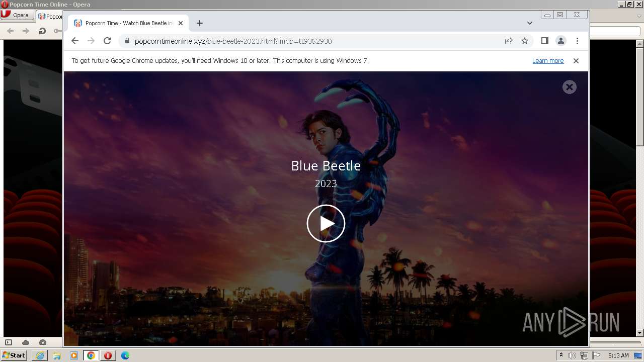Open network status tray icon
This screenshot has width=644, height=362.
click(x=584, y=355)
